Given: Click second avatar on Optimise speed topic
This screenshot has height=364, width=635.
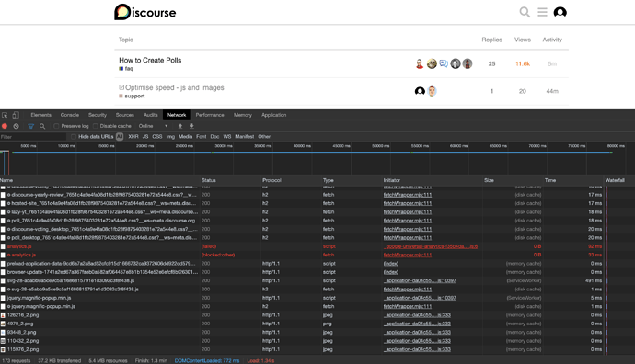Looking at the screenshot, I should click(432, 91).
